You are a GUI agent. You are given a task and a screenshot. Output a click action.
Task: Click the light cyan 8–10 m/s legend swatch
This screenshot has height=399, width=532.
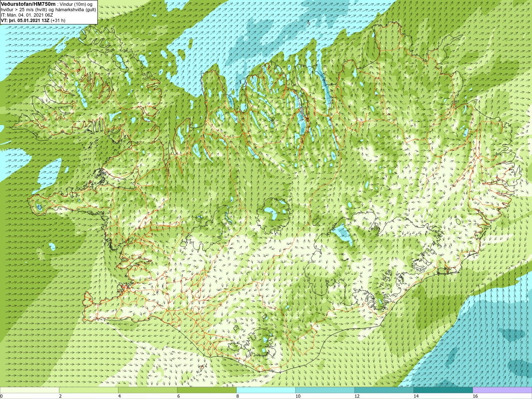(266, 390)
